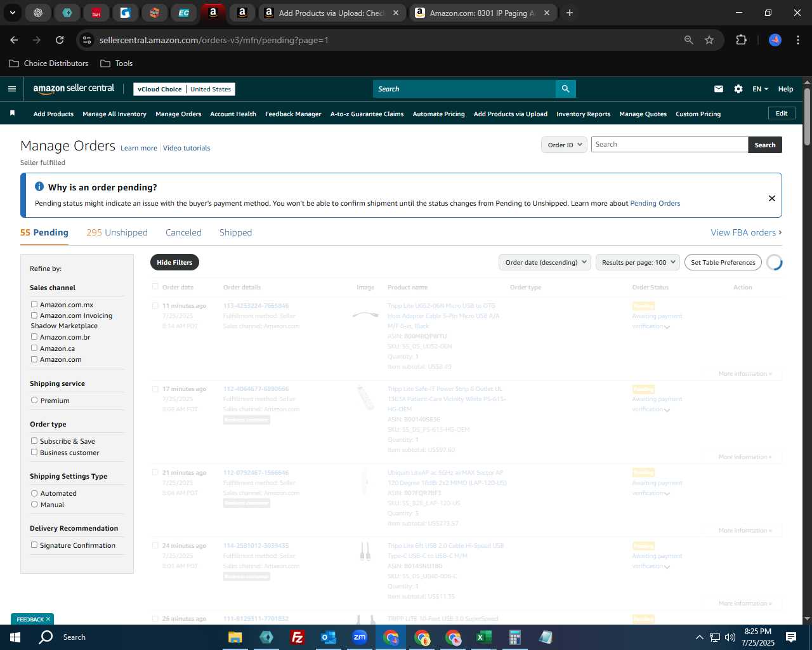Close the FEEDBACK tab

pos(48,619)
